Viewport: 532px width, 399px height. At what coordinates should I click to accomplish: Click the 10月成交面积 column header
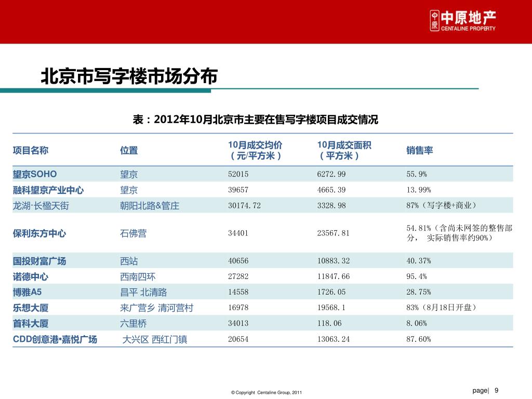(x=344, y=150)
